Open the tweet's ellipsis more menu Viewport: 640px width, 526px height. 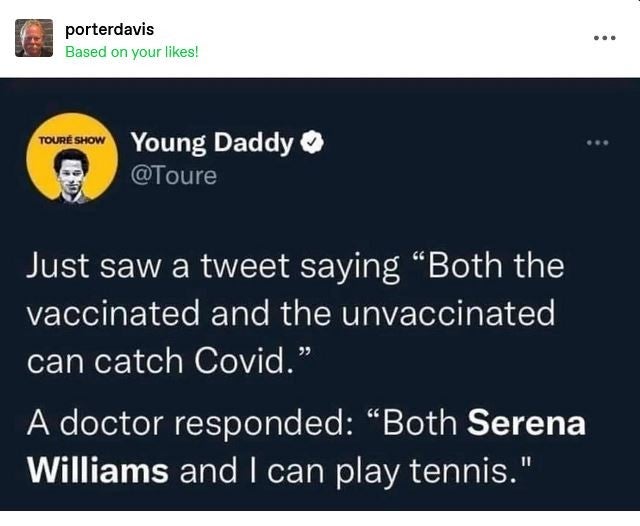click(597, 143)
